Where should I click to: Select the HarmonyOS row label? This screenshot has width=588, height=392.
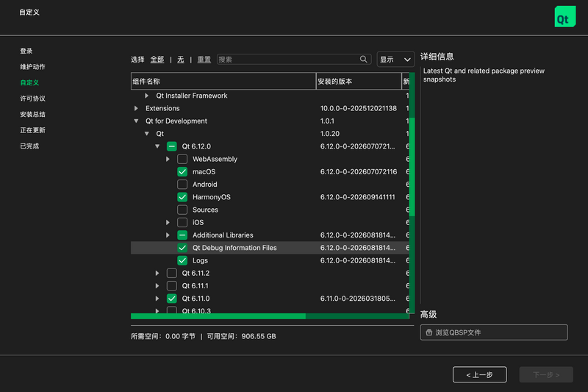(x=212, y=197)
